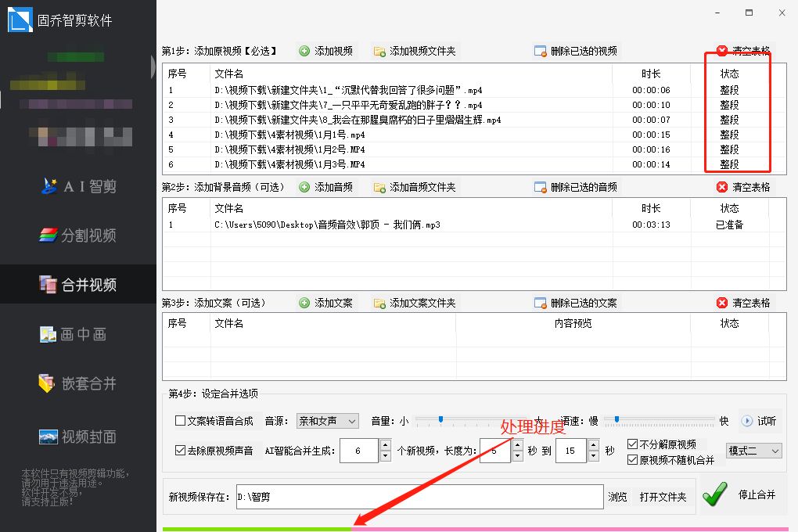Viewport: 798px width, 532px height.
Task: Enable 文案转语音合成 checkbox
Action: tap(180, 420)
